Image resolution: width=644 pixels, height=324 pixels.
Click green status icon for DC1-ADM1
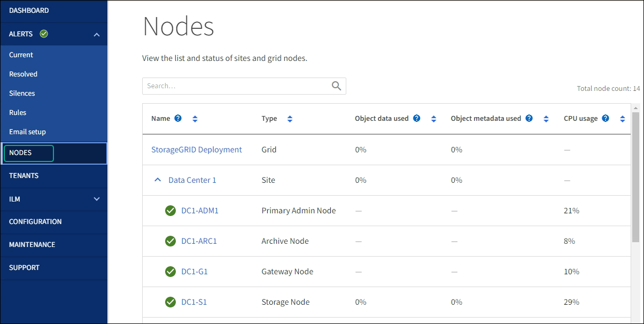[170, 211]
